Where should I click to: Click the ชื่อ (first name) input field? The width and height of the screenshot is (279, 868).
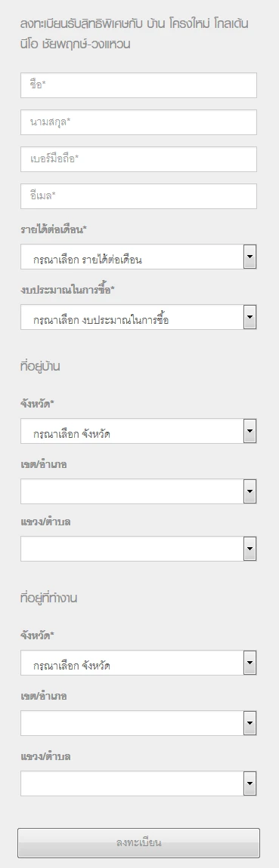pyautogui.click(x=138, y=85)
